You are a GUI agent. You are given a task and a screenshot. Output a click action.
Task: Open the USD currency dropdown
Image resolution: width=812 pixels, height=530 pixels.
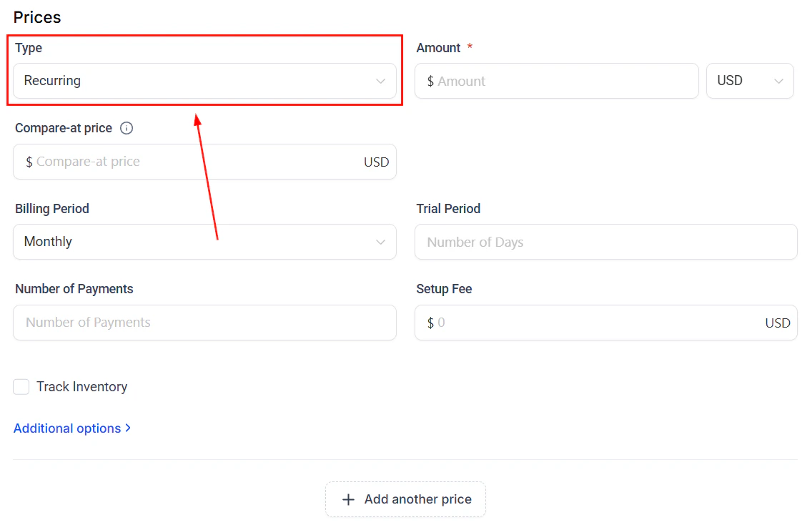(x=750, y=81)
